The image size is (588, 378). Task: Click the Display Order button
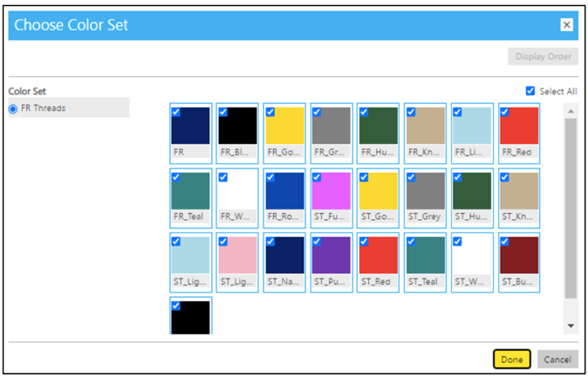(x=543, y=58)
